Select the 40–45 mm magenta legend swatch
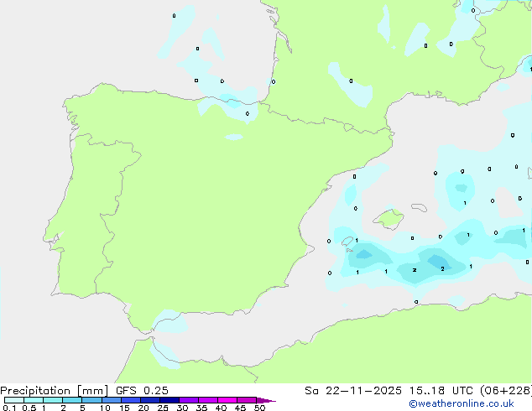Viewport: 532px width, 411px height. (227, 400)
